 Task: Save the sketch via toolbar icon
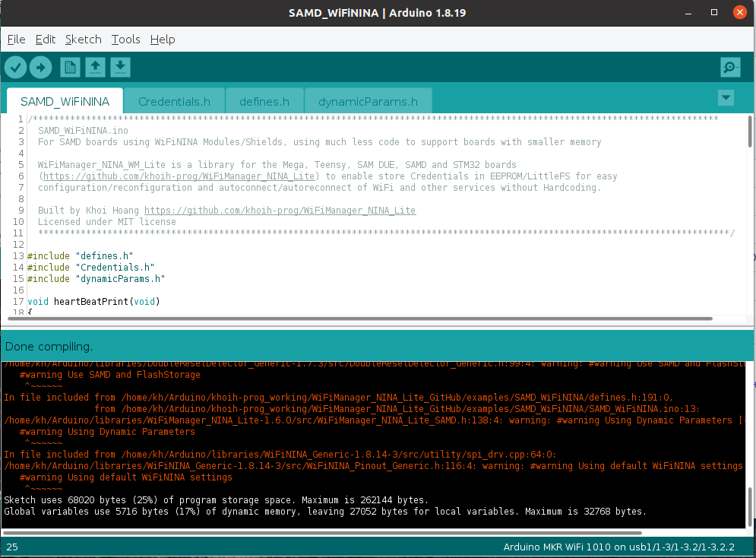(x=120, y=67)
